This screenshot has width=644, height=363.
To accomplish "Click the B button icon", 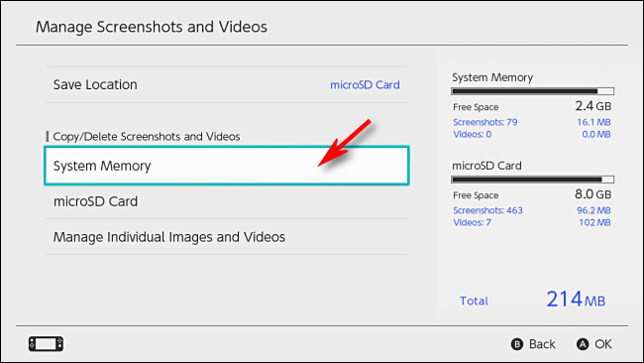I will click(516, 344).
